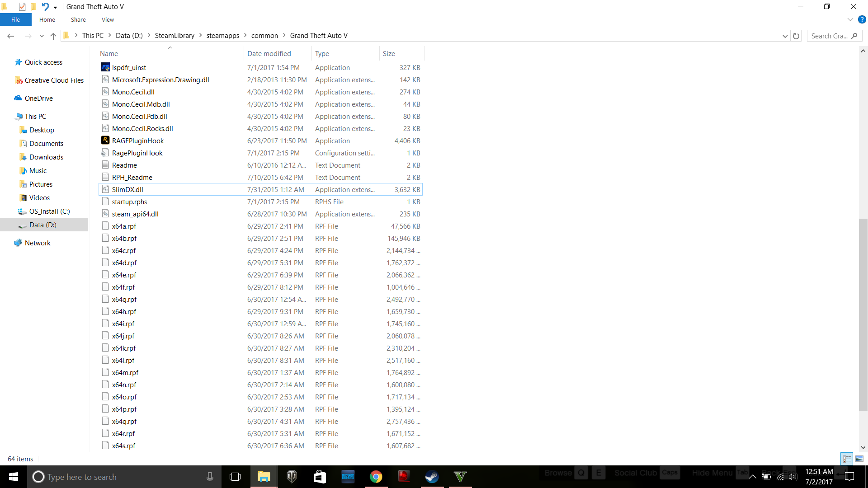This screenshot has width=868, height=488.
Task: Switch to details view layout
Action: point(847,459)
